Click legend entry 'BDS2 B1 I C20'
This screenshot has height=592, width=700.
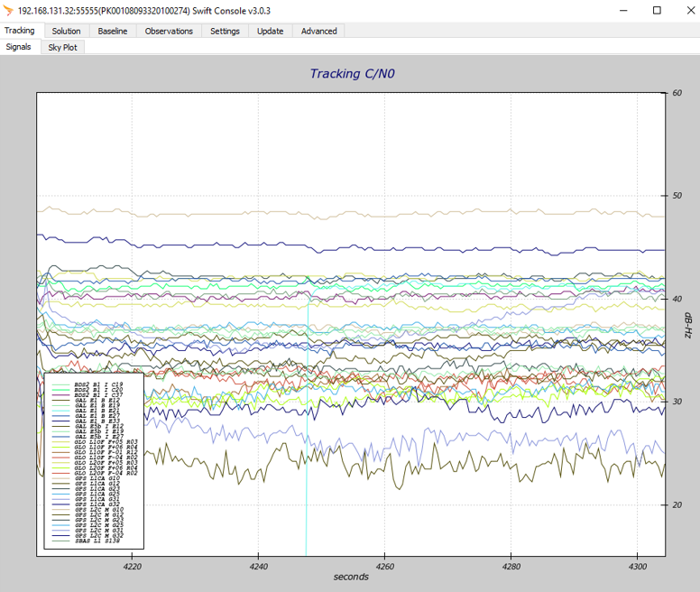click(87, 390)
